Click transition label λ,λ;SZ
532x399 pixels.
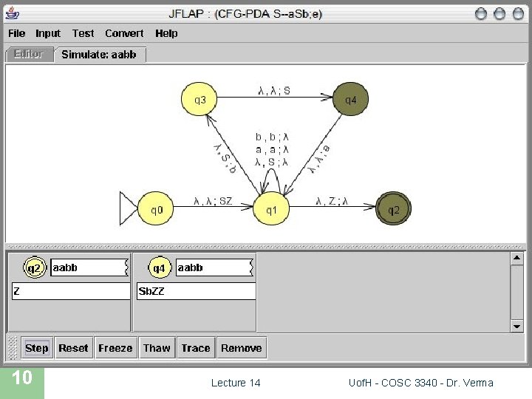[x=213, y=201]
